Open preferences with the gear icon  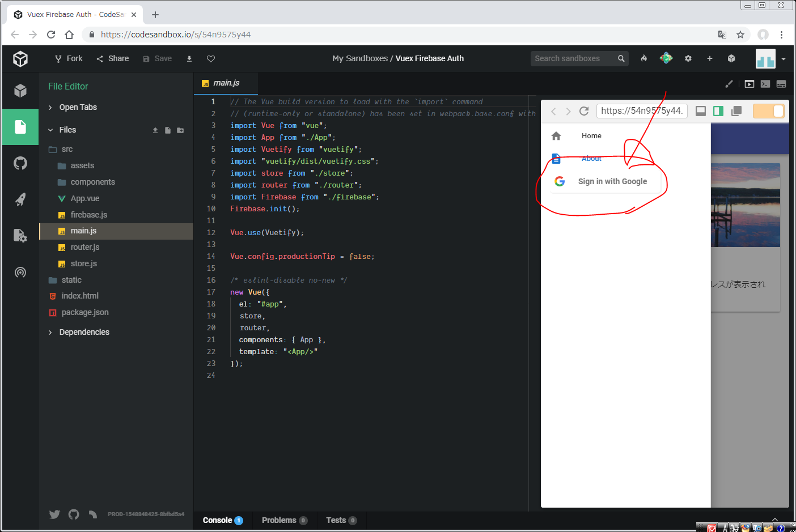[688, 58]
